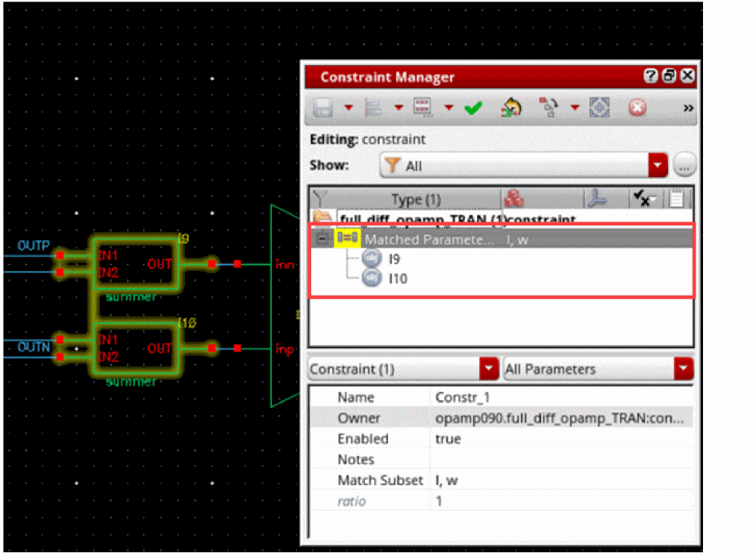The width and height of the screenshot is (756, 553).
Task: Click the Type (1) column header
Action: coord(416,199)
